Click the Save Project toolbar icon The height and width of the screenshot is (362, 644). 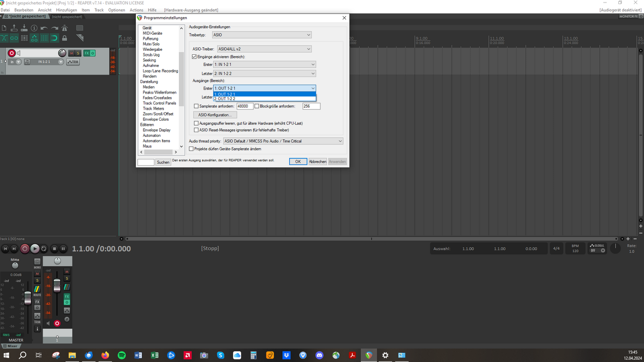24,28
